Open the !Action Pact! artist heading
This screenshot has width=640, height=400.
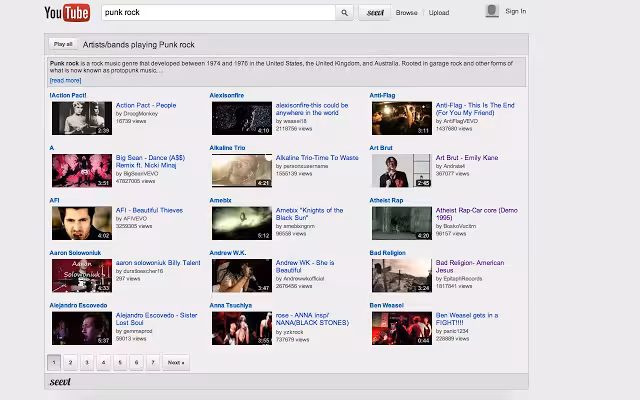[x=68, y=95]
